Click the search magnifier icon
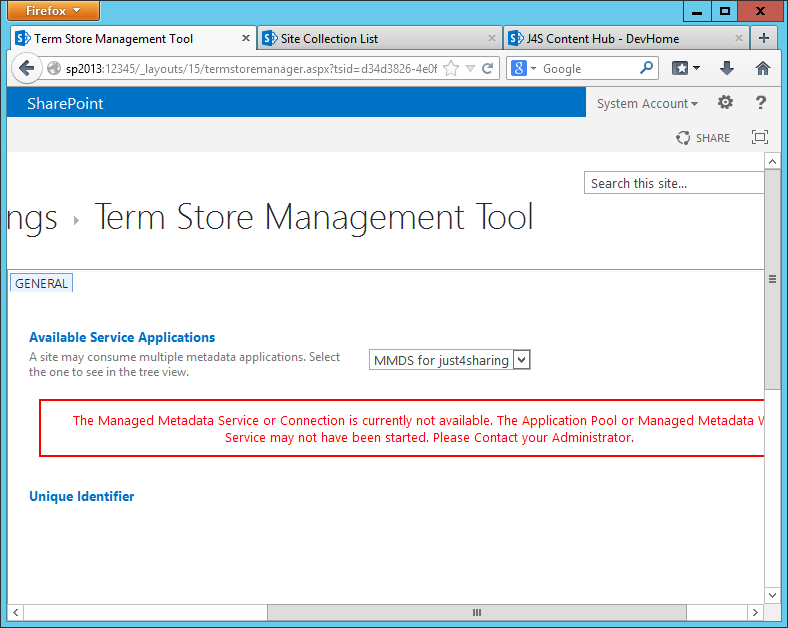Screen dimensions: 788x628 pyautogui.click(x=646, y=67)
